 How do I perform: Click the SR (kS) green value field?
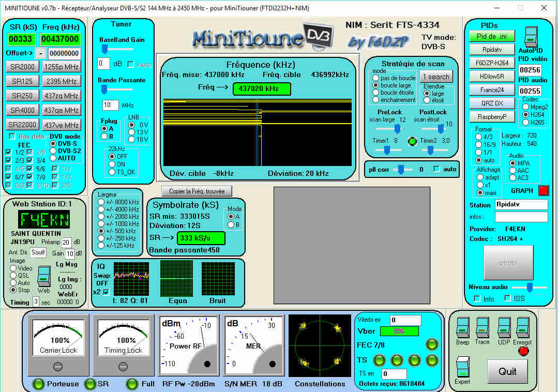(x=21, y=39)
